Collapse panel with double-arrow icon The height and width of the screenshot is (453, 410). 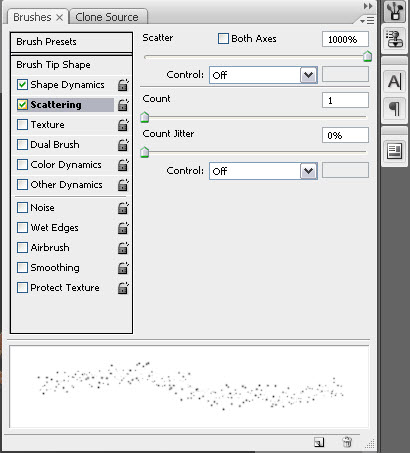tap(368, 6)
